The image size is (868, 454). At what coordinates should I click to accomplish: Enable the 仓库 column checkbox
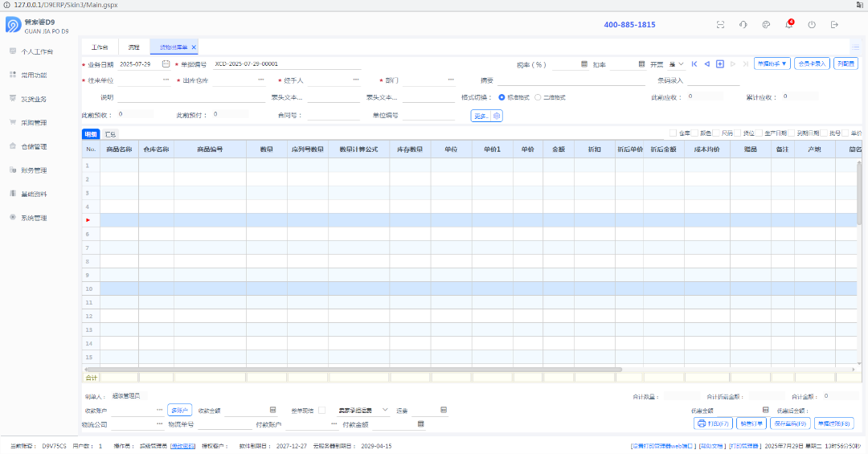click(674, 133)
